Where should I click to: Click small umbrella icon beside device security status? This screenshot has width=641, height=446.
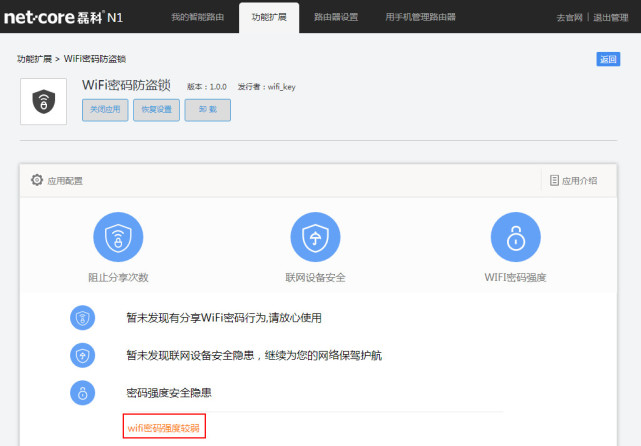(x=83, y=355)
